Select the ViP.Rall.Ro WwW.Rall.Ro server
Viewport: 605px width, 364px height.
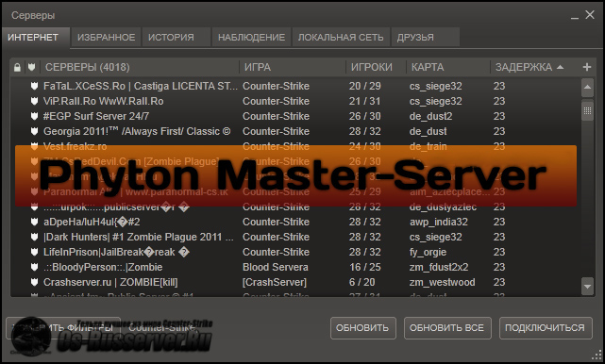pos(295,101)
